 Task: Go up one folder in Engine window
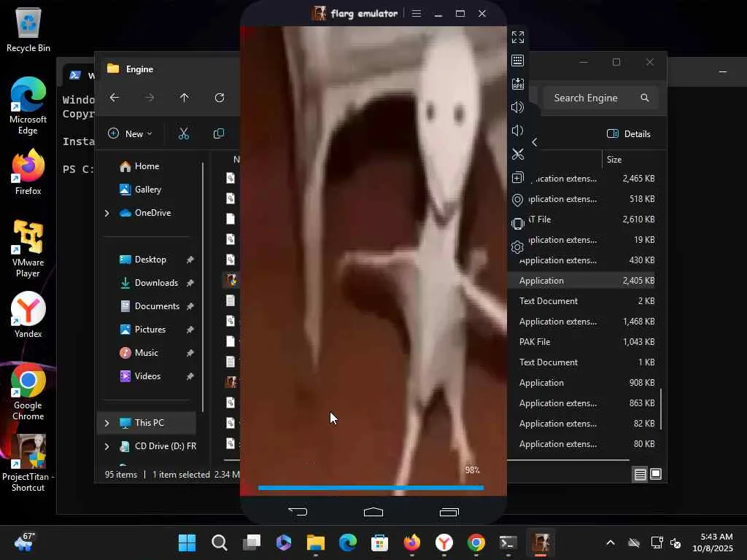tap(185, 98)
